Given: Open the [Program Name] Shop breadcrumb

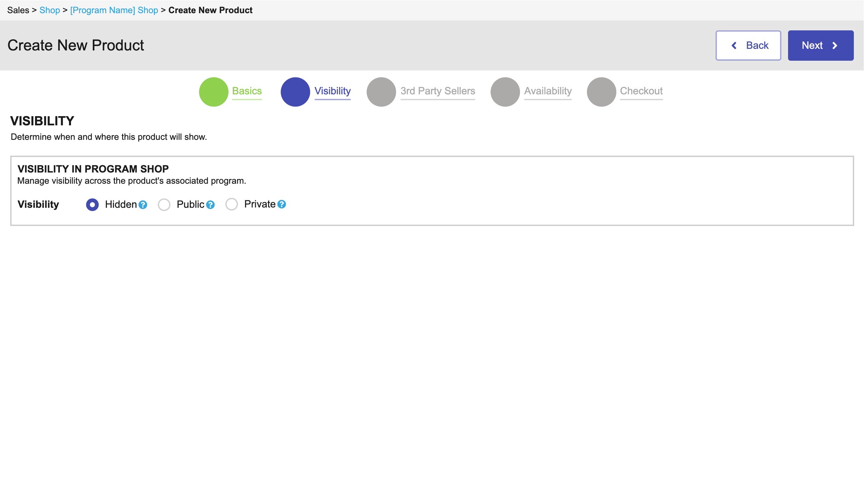Looking at the screenshot, I should pos(114,10).
